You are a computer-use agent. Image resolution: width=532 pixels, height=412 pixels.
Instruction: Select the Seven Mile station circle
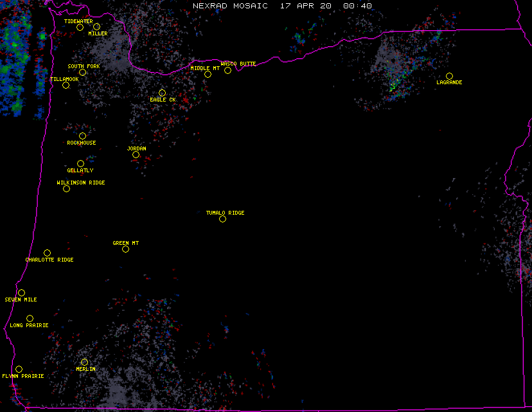pos(21,293)
